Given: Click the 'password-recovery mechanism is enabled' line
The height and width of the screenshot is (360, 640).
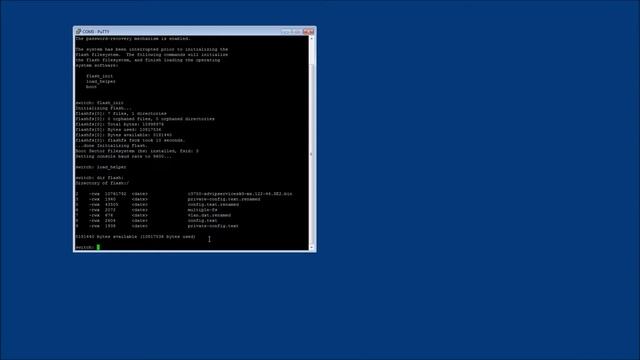Looking at the screenshot, I should pos(133,38).
